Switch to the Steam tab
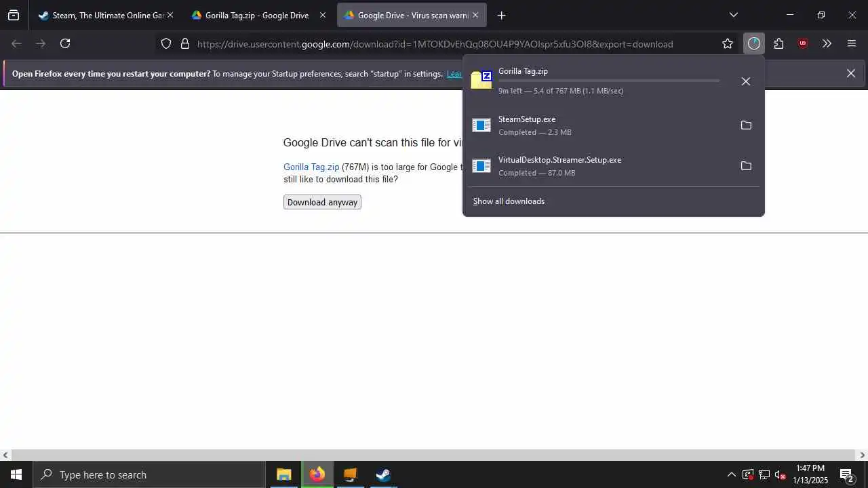This screenshot has width=868, height=488. pyautogui.click(x=106, y=15)
